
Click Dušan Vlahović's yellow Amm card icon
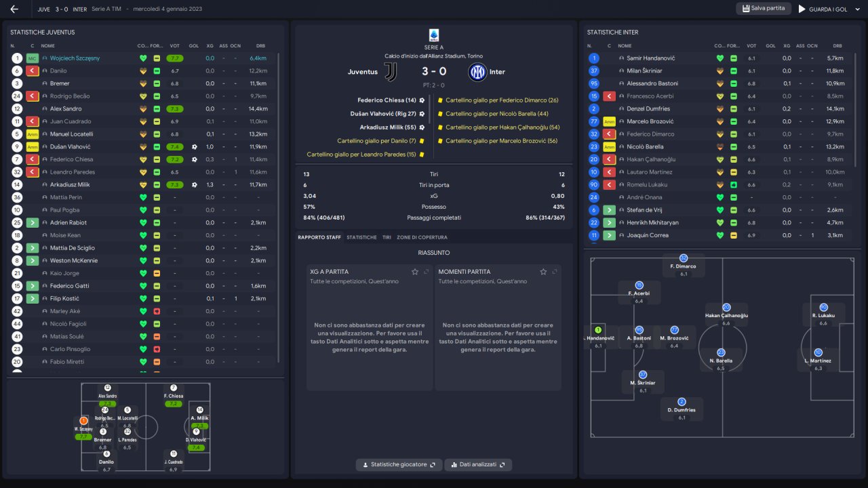[33, 147]
